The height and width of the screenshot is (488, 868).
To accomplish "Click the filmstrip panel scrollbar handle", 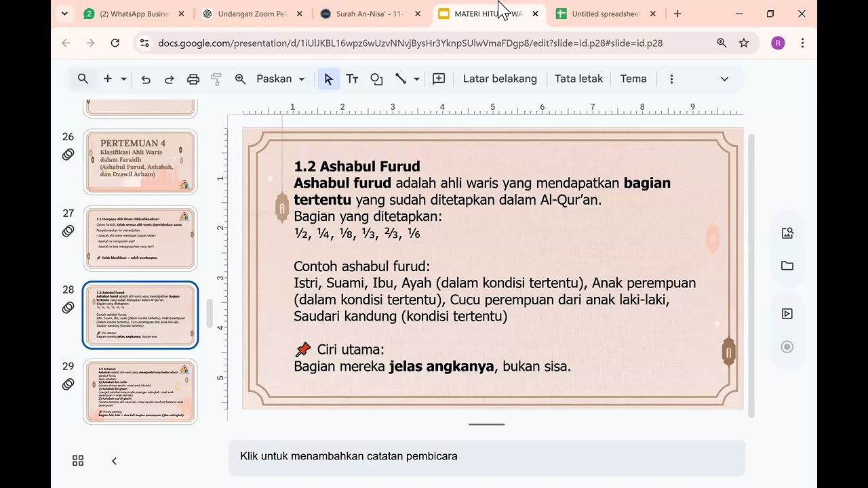I will coord(210,313).
